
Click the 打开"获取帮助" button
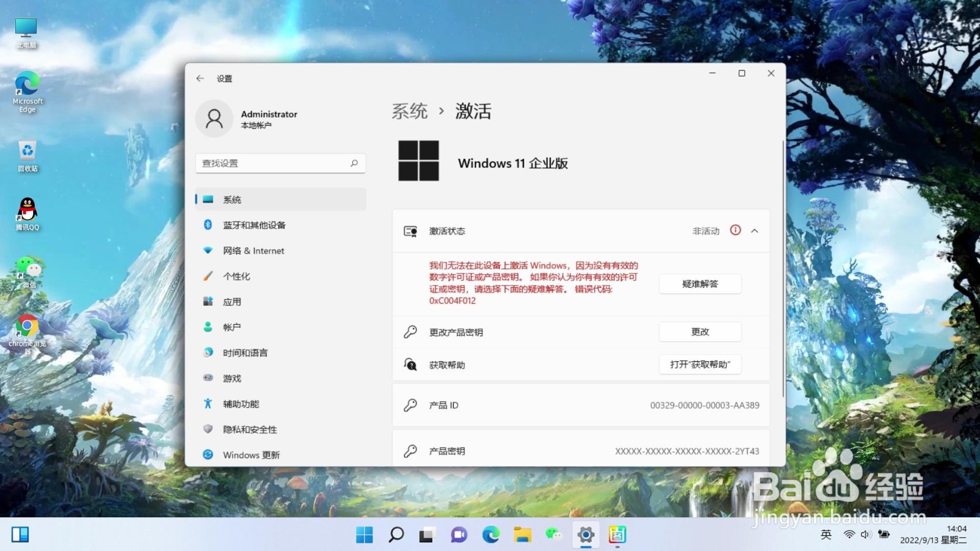pos(700,364)
